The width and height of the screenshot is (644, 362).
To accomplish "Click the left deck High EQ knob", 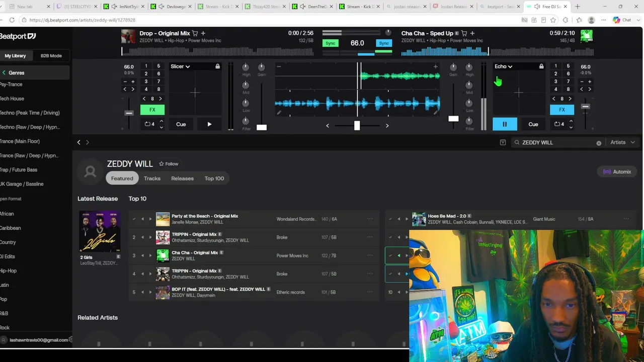I will coord(246,67).
